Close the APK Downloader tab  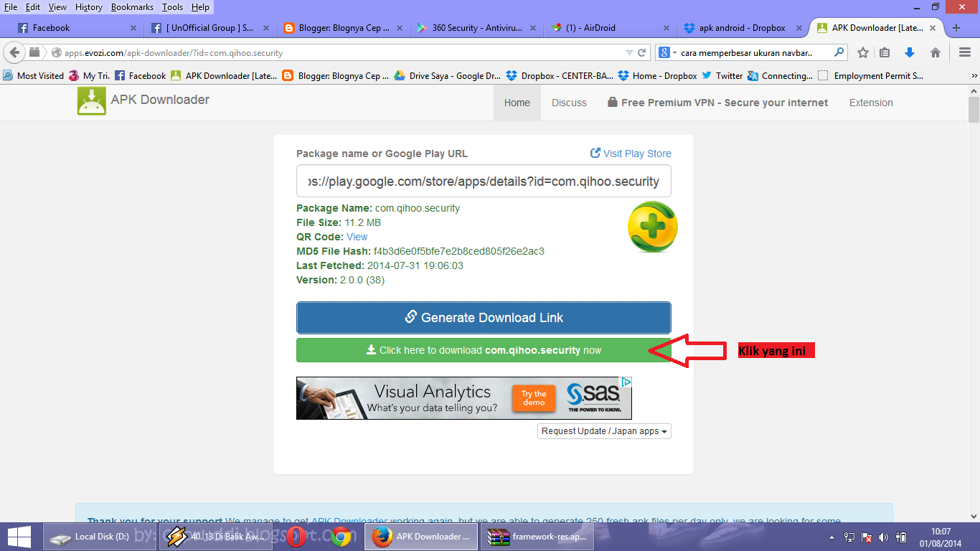[933, 28]
